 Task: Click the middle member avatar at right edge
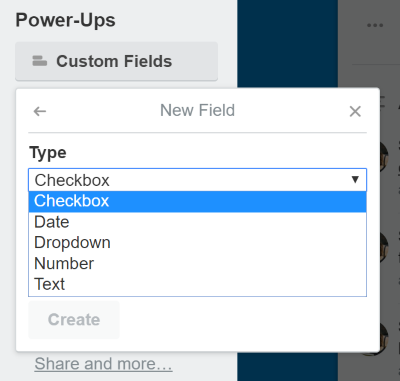pos(384,247)
